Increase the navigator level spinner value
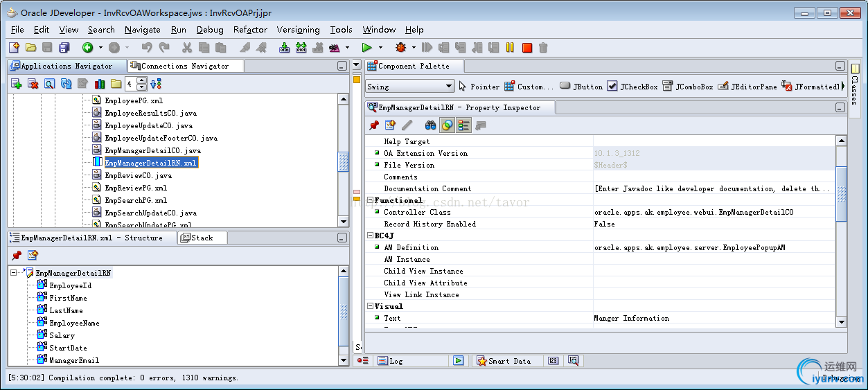Image resolution: width=868 pixels, height=390 pixels. click(142, 80)
